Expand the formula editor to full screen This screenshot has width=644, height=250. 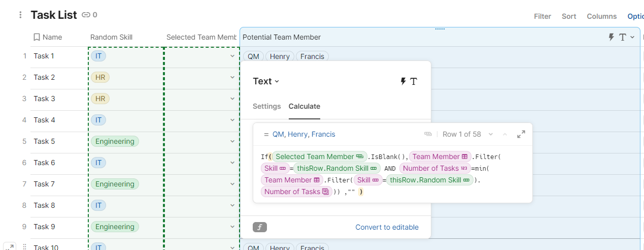521,134
